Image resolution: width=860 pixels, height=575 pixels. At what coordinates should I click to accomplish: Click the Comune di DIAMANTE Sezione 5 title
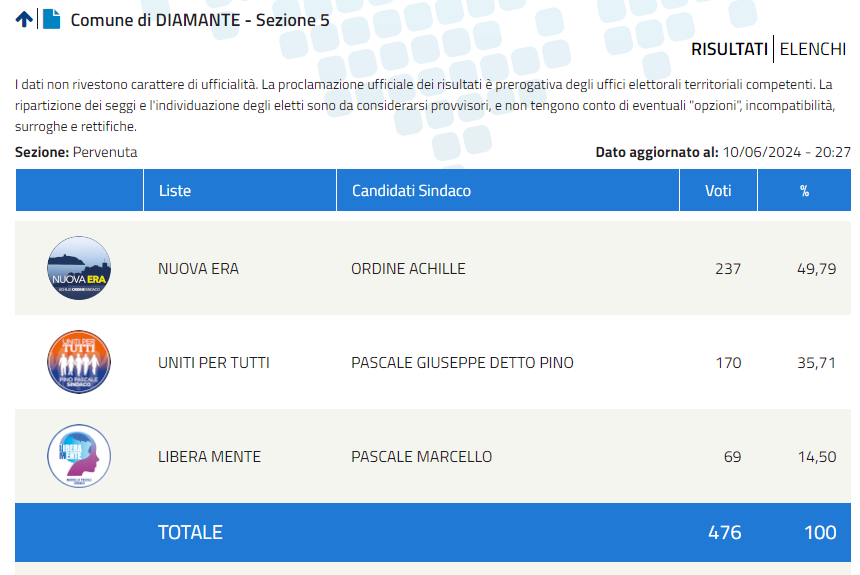pos(200,20)
